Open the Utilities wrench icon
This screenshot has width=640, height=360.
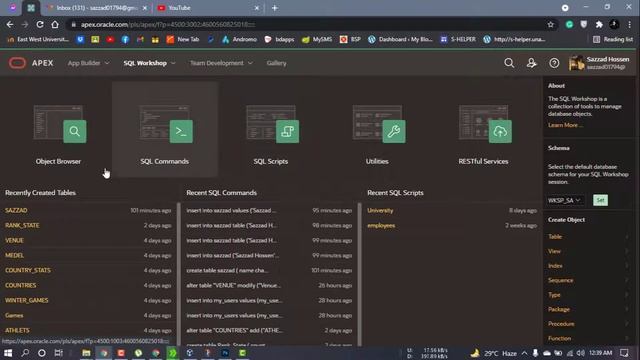(x=394, y=131)
